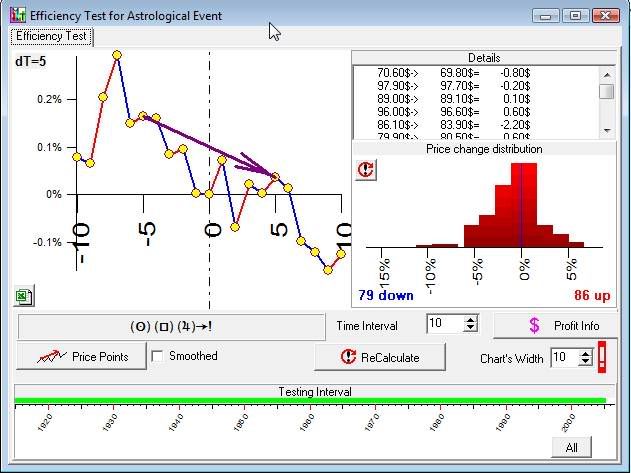
Task: Click the red exclamation mark icon
Action: tap(602, 357)
